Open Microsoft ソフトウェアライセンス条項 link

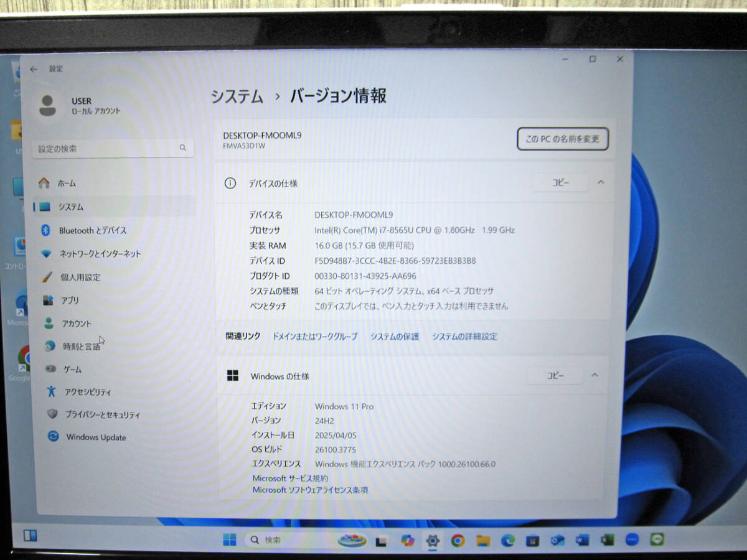coord(310,490)
